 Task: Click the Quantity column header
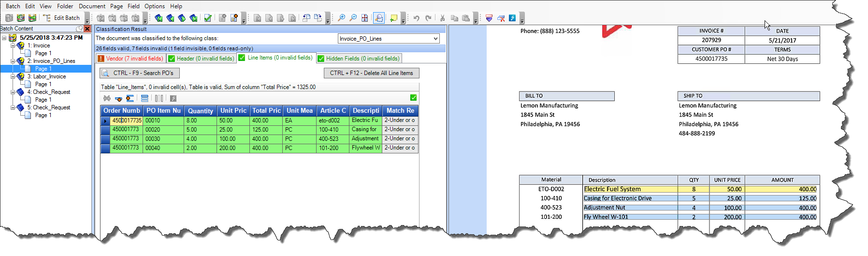(x=201, y=111)
